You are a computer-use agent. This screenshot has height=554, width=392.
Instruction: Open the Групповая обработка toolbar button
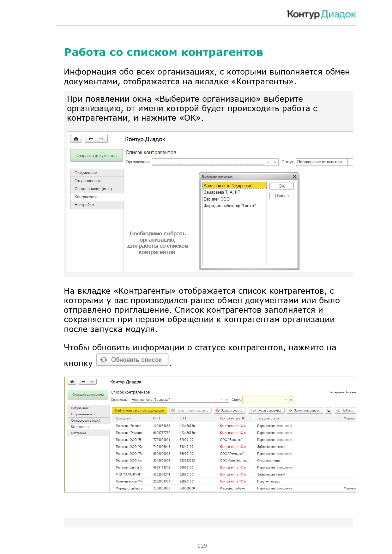[266, 410]
